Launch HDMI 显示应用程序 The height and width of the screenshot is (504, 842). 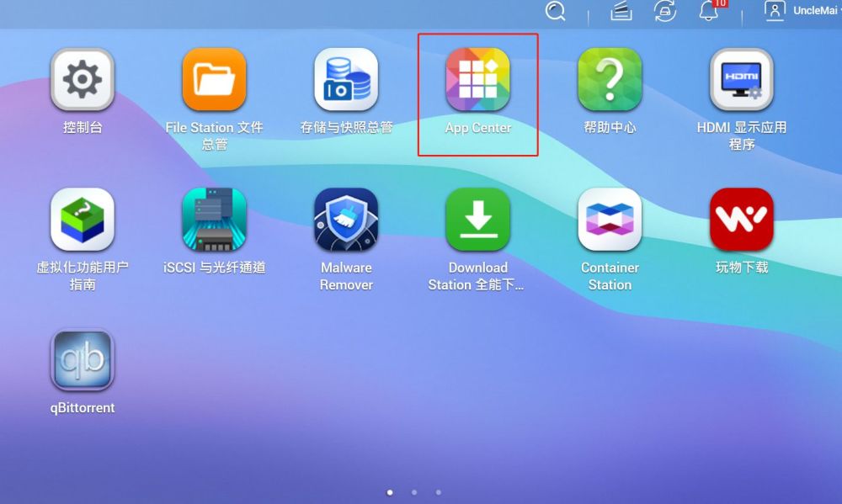click(x=742, y=79)
